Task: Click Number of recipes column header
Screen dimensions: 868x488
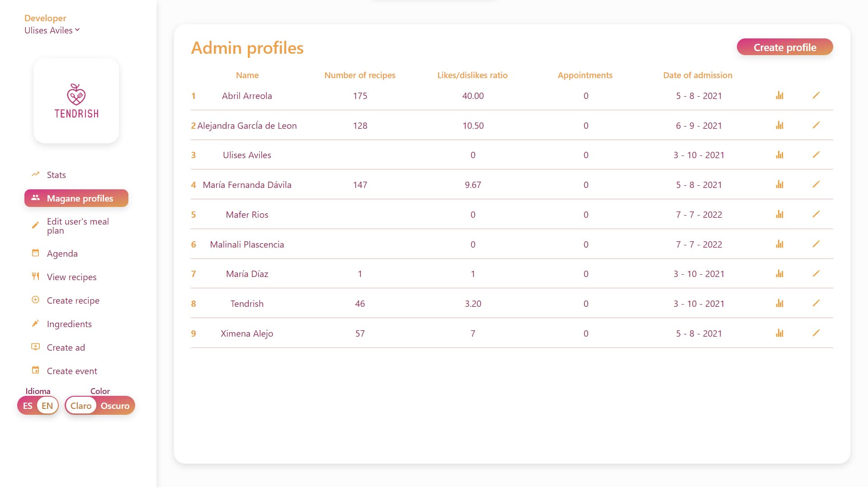Action: click(360, 75)
